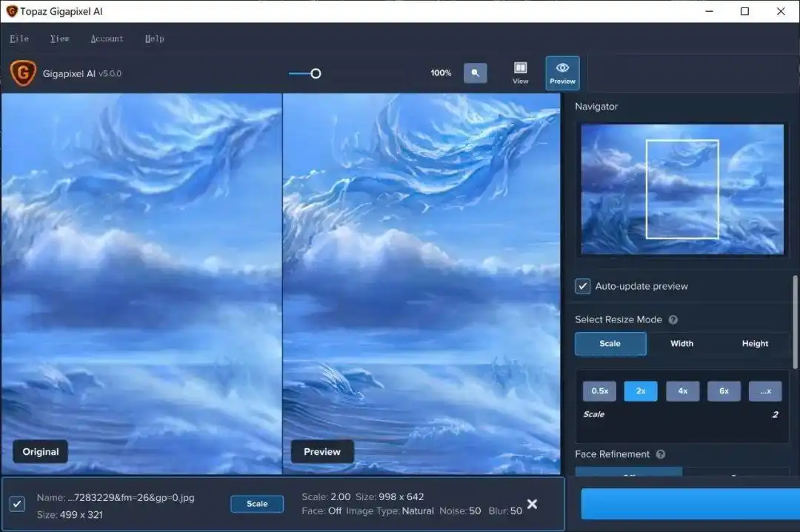Minimize the Topaz Gigapixel window

pos(709,11)
